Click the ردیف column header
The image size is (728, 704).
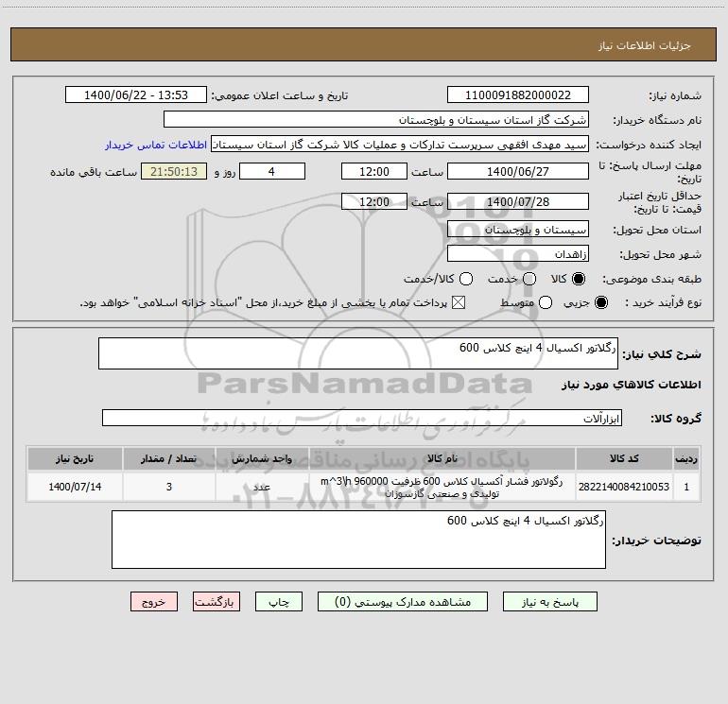tap(686, 458)
